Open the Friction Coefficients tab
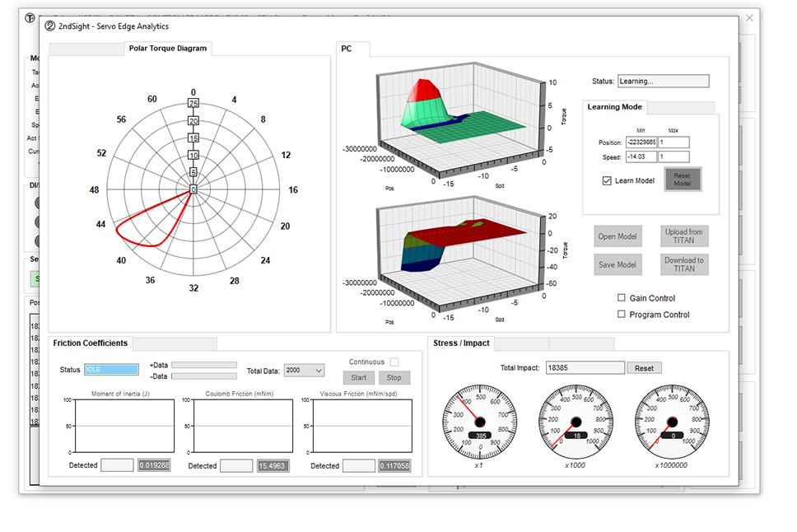 pos(91,343)
